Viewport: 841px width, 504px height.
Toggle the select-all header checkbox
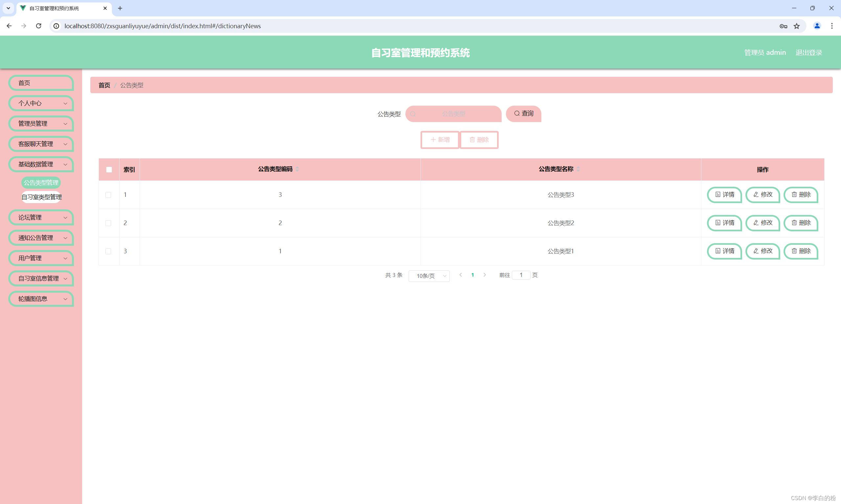109,169
